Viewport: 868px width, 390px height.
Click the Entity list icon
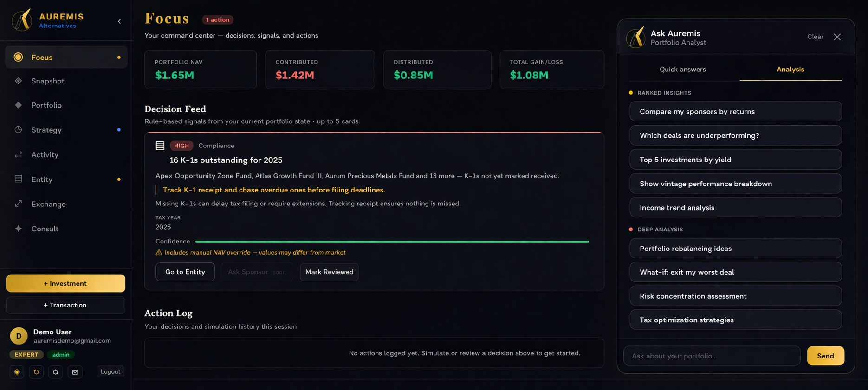click(19, 179)
